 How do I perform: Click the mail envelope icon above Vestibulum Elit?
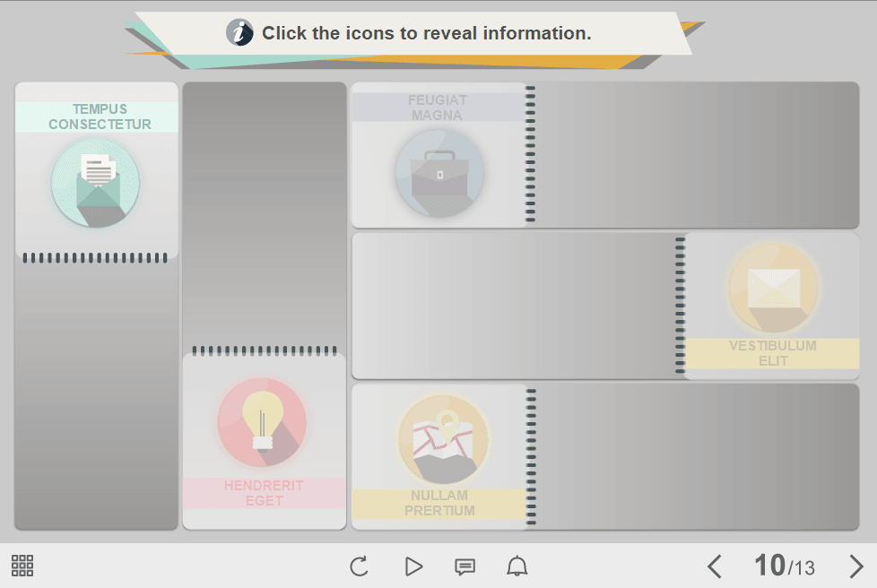tap(773, 287)
